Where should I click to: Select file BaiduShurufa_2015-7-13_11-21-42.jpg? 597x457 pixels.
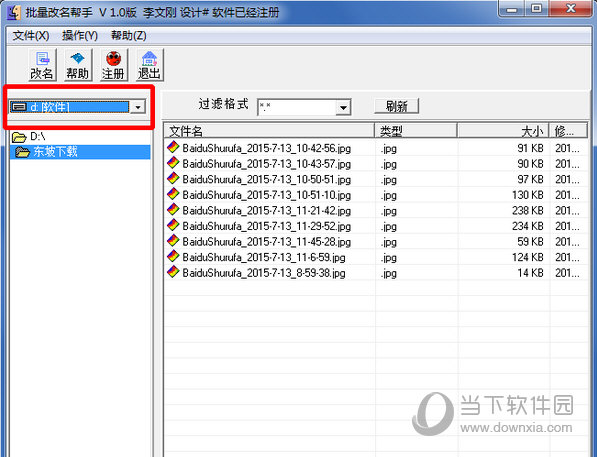[267, 211]
